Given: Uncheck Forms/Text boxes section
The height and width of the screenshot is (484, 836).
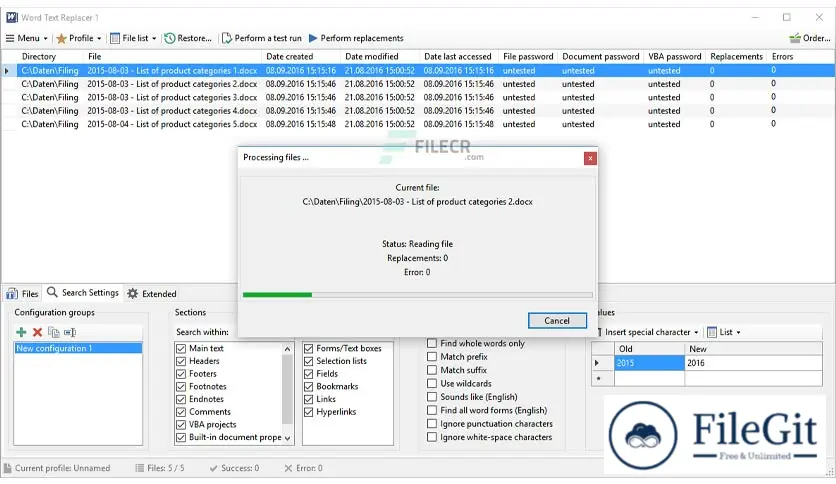Looking at the screenshot, I should [x=308, y=348].
